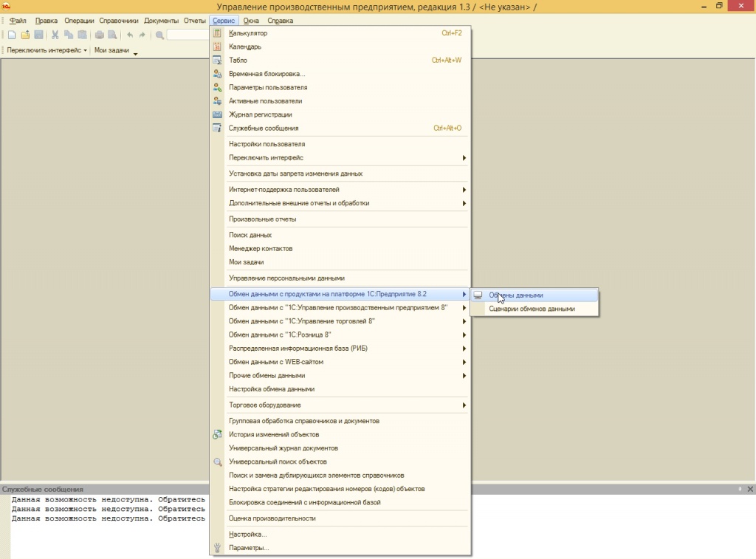Choose Сценарии обменов данными submenu item
This screenshot has width=756, height=559.
pos(532,309)
